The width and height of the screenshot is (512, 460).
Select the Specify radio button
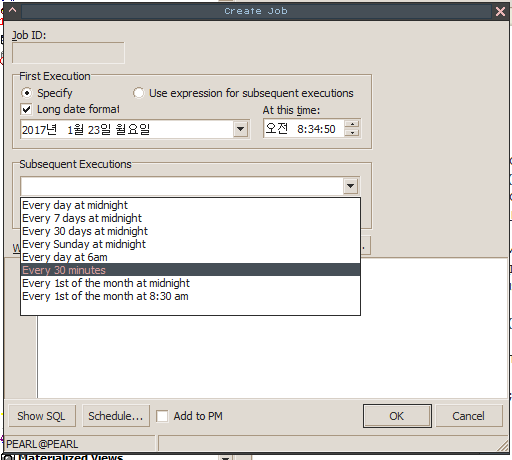[27, 93]
